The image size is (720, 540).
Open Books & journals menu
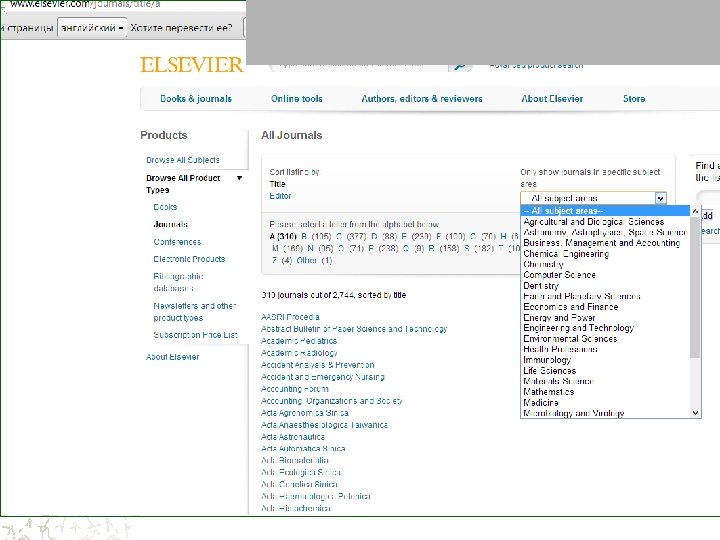click(x=196, y=99)
